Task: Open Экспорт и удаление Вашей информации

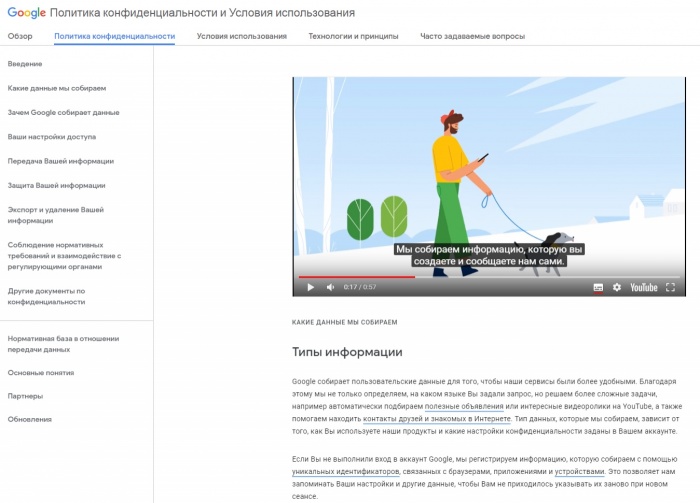Action: point(56,215)
